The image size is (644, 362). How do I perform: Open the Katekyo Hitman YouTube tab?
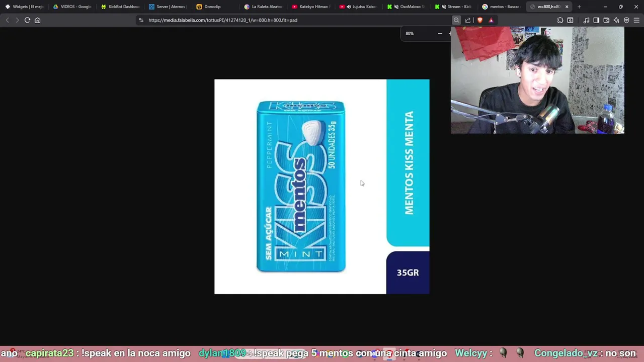(x=311, y=7)
